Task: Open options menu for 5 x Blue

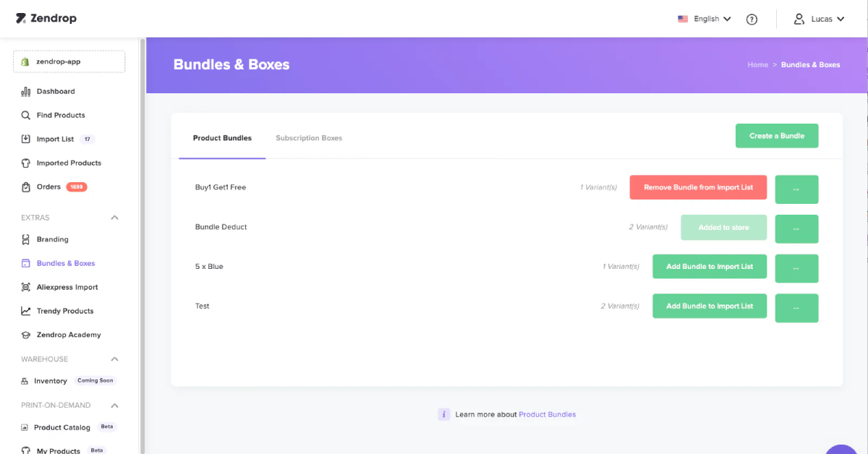Action: 796,269
